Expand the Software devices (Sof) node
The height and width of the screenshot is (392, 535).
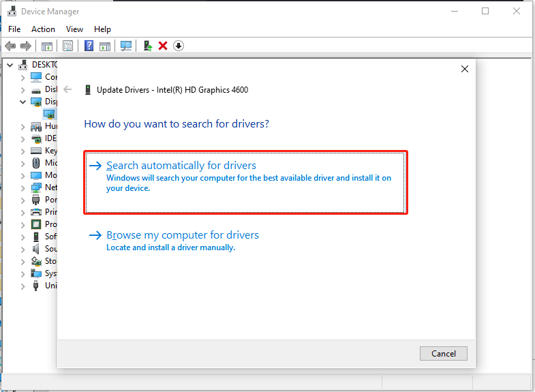tap(22, 237)
